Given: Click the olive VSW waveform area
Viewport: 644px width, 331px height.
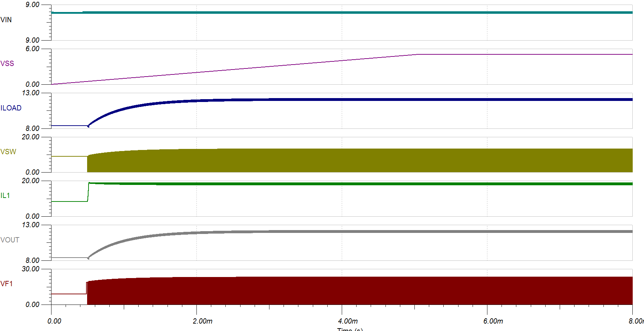Looking at the screenshot, I should [x=360, y=161].
